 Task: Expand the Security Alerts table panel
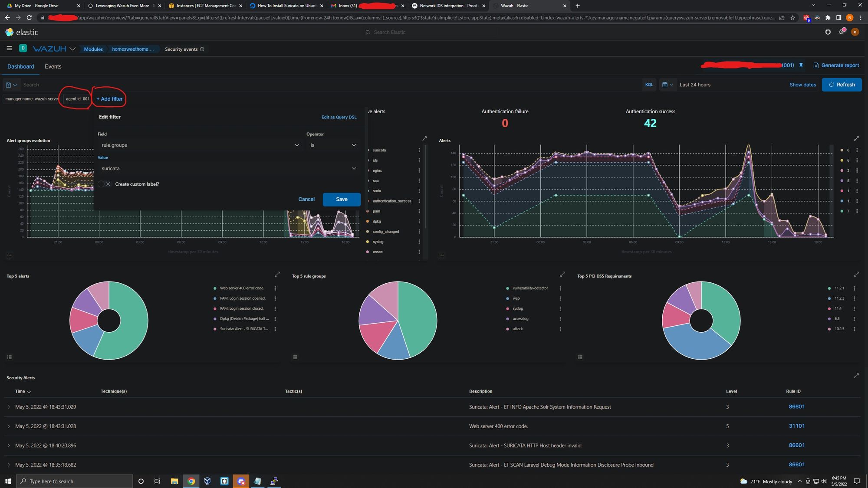pyautogui.click(x=856, y=376)
